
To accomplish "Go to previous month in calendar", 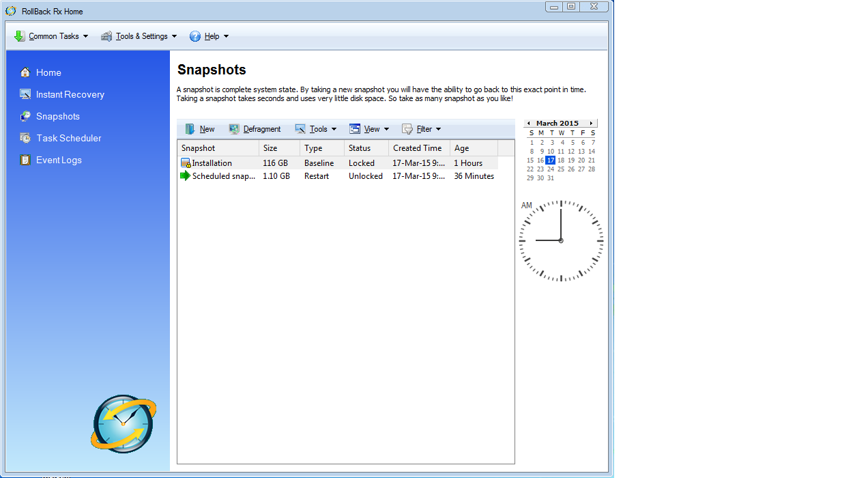I will (x=529, y=124).
